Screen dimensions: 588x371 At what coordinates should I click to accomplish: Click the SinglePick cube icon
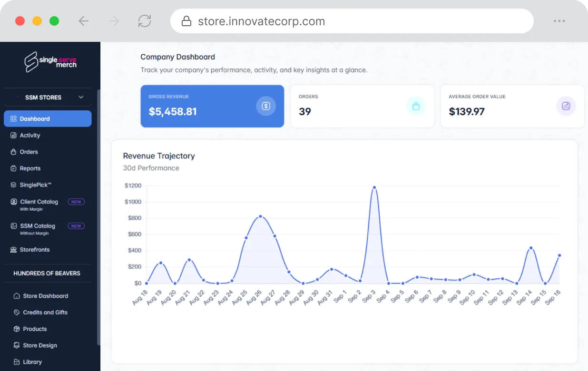click(x=13, y=185)
